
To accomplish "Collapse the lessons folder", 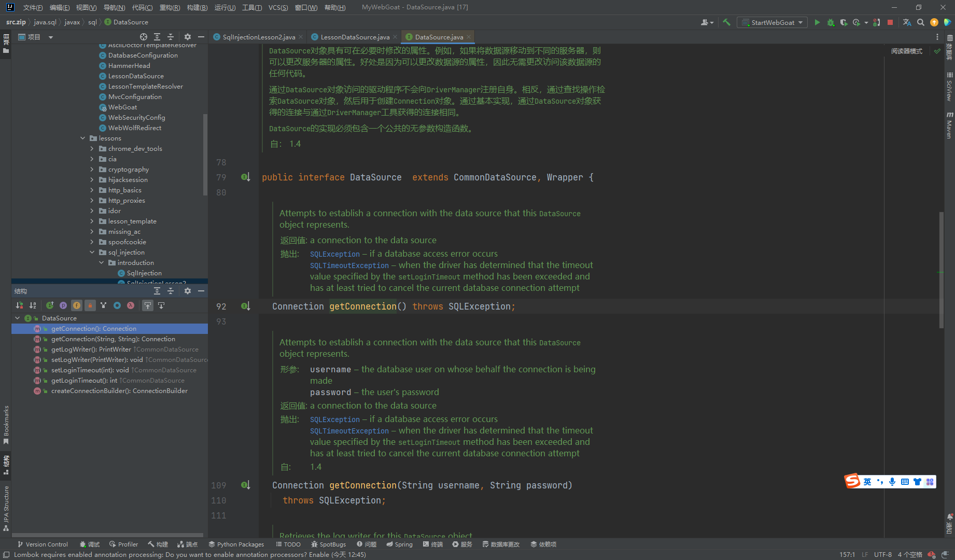I will (x=83, y=138).
